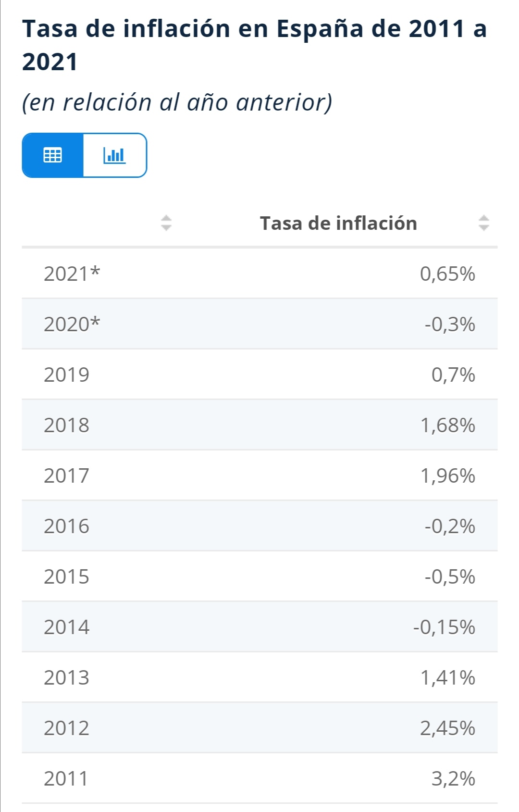Click the 2013 year cell
519x812 pixels.
coord(67,677)
